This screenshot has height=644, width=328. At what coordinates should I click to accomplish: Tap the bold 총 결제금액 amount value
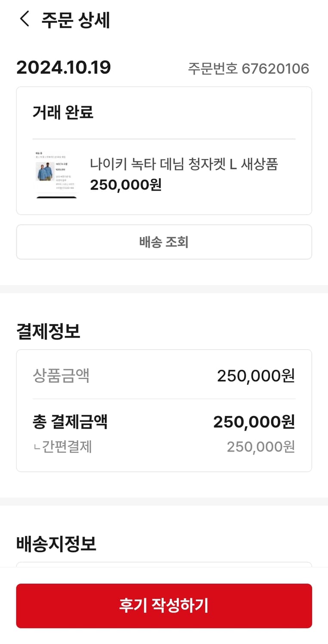tap(254, 422)
